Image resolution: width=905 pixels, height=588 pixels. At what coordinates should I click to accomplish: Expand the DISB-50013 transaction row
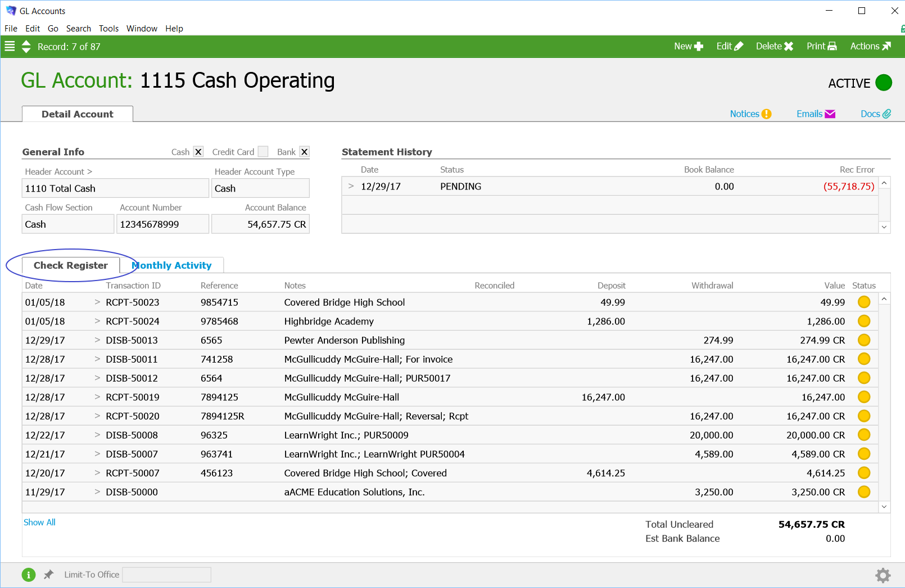coord(97,340)
